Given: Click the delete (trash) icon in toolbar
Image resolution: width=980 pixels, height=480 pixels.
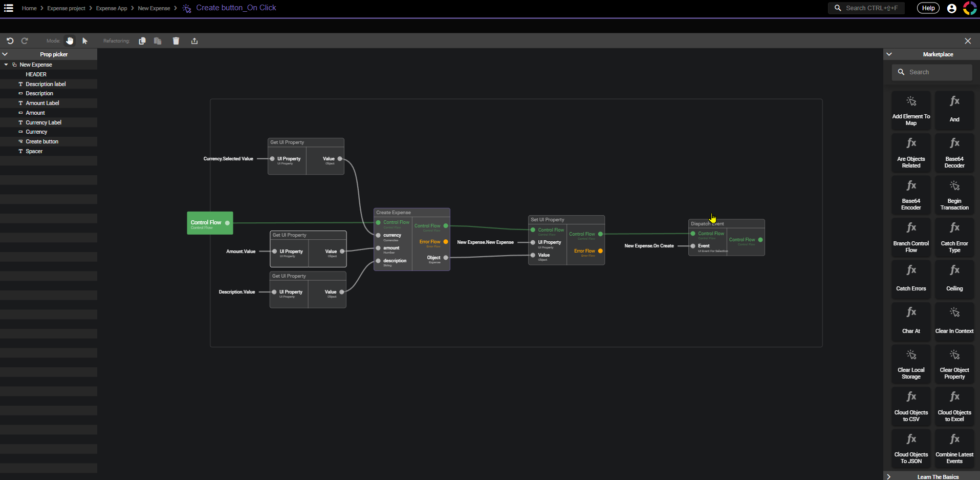Looking at the screenshot, I should pos(176,40).
